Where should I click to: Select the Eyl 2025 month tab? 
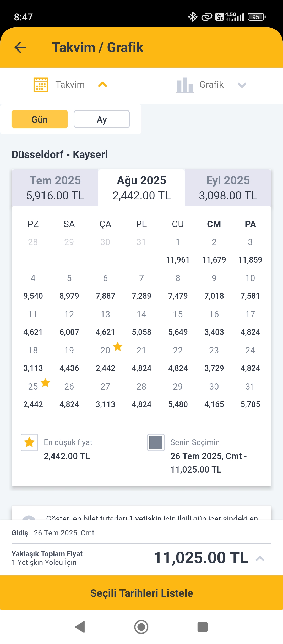point(228,188)
